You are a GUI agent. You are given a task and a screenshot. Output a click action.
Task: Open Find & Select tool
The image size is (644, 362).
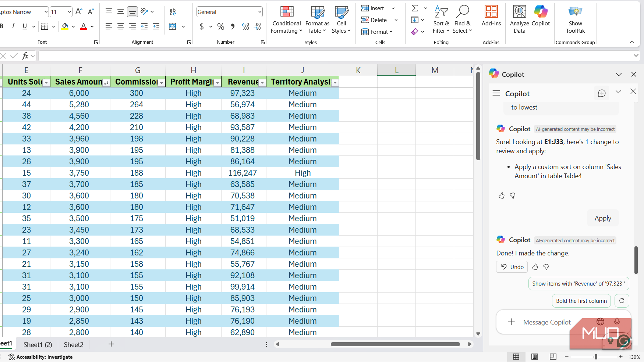click(x=462, y=20)
